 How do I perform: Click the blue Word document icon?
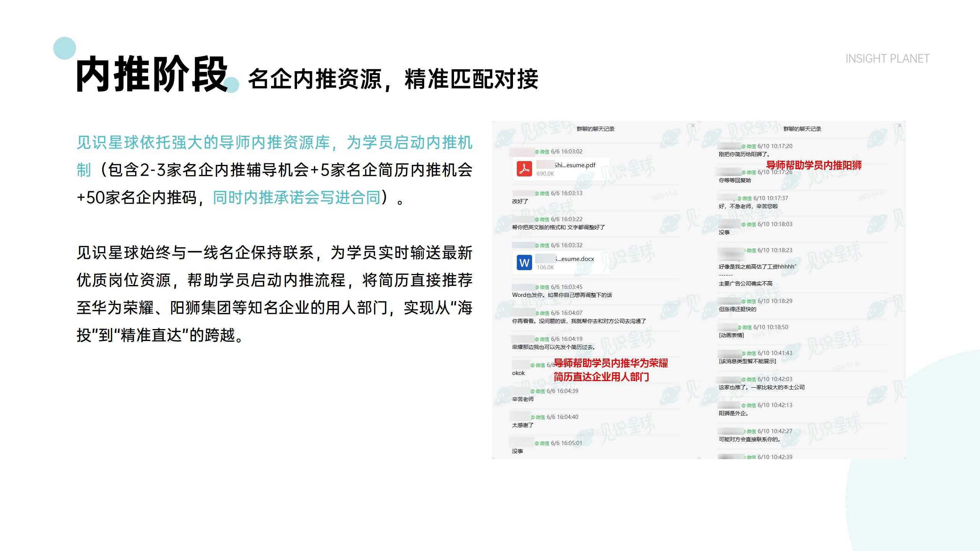(524, 262)
